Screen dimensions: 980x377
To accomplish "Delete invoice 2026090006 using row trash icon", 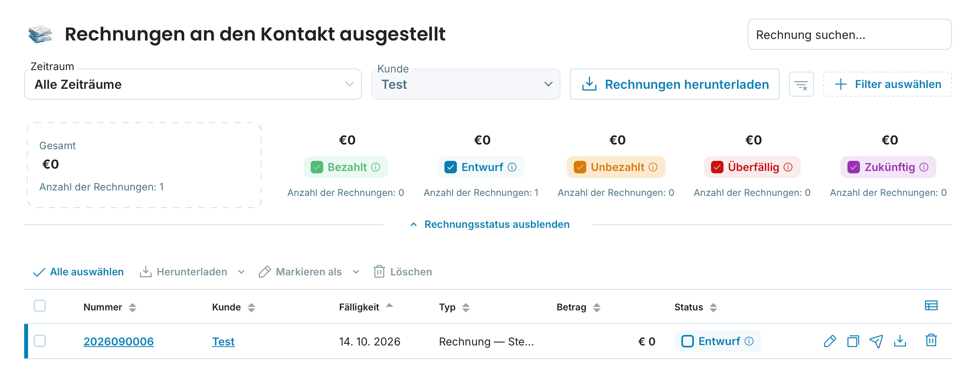I will 931,340.
